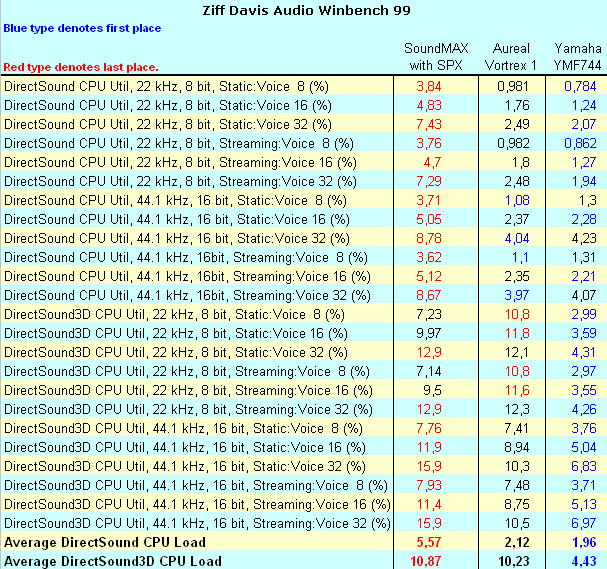The width and height of the screenshot is (607, 569).
Task: Click the Aureal value 1,1
Action: pos(520,257)
